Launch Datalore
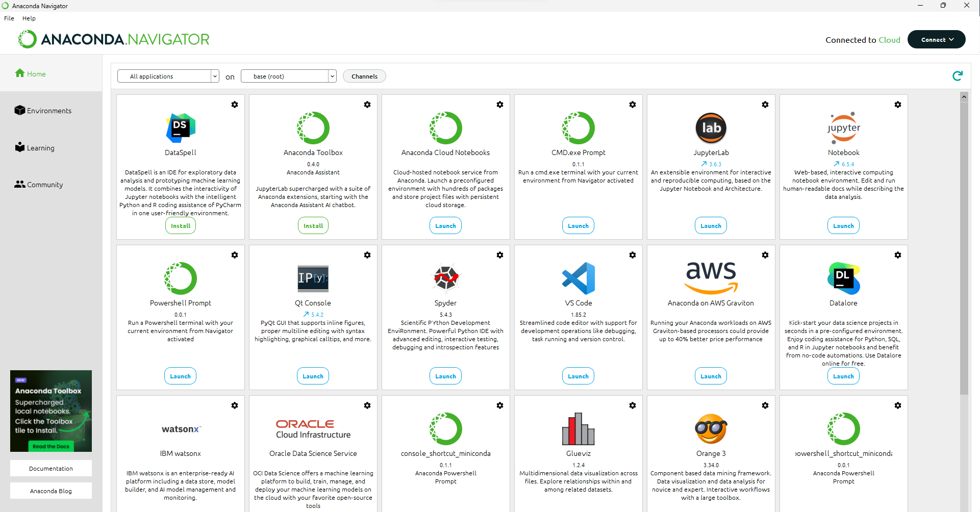This screenshot has height=512, width=980. click(x=844, y=376)
